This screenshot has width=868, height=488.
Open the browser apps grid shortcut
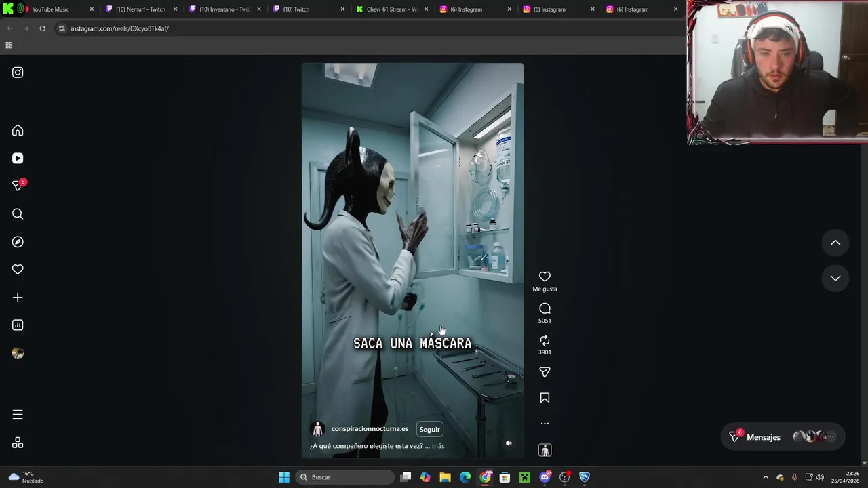(x=9, y=45)
